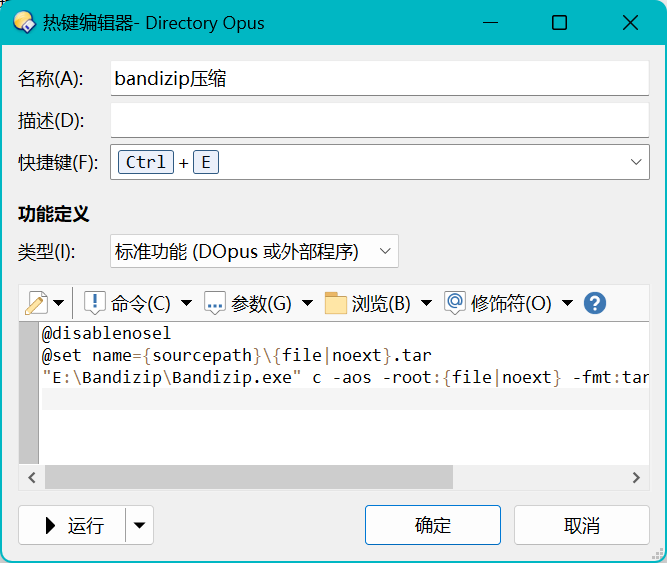Open the 命令(C) commands menu
The height and width of the screenshot is (563, 667).
tap(128, 303)
